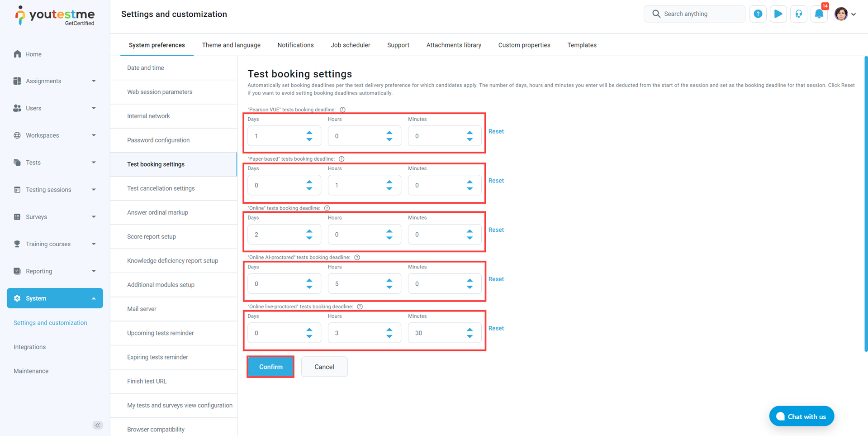Collapse the left sidebar with double-chevron
This screenshot has height=436, width=868.
[98, 425]
